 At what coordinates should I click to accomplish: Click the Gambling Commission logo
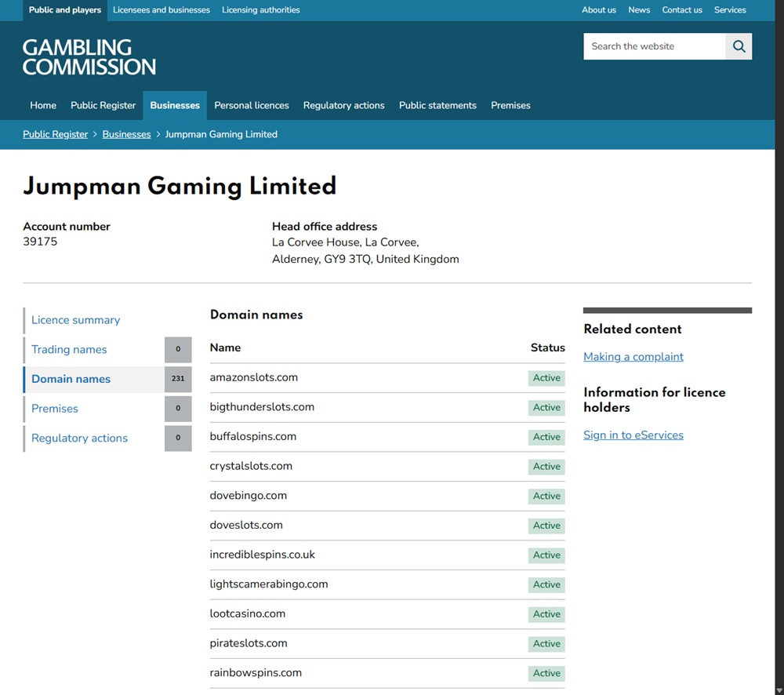pos(89,57)
